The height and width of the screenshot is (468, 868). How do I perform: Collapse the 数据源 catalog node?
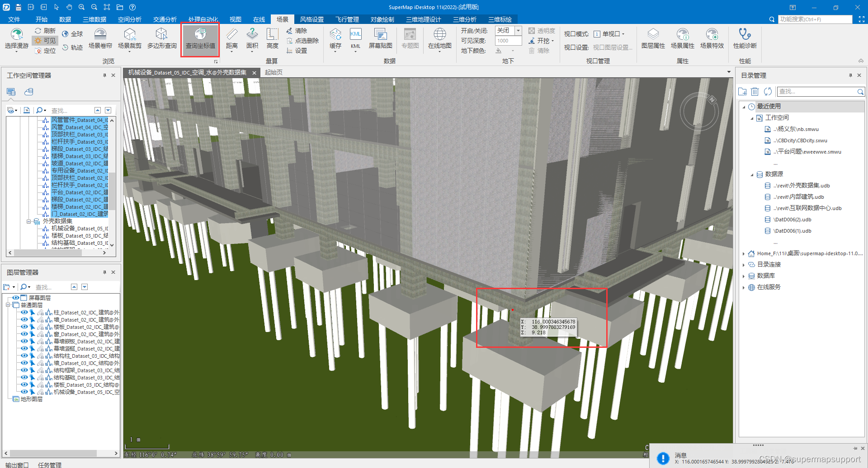point(752,174)
